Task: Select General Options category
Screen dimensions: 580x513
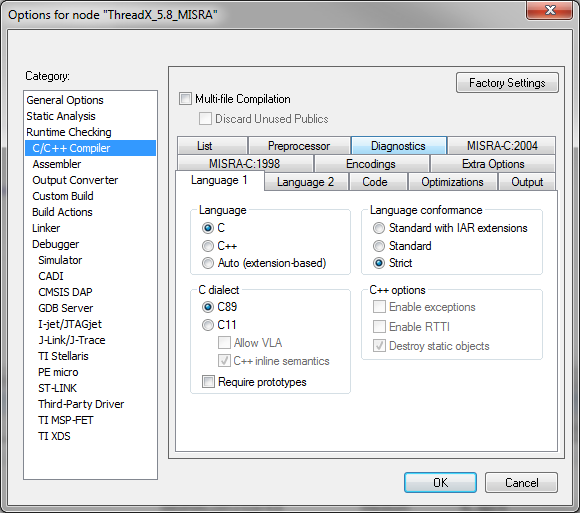Action: point(90,100)
